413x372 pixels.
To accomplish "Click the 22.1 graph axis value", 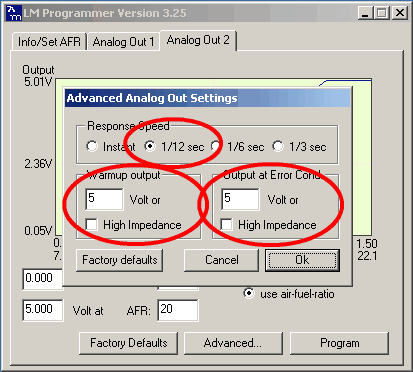I will pyautogui.click(x=367, y=256).
